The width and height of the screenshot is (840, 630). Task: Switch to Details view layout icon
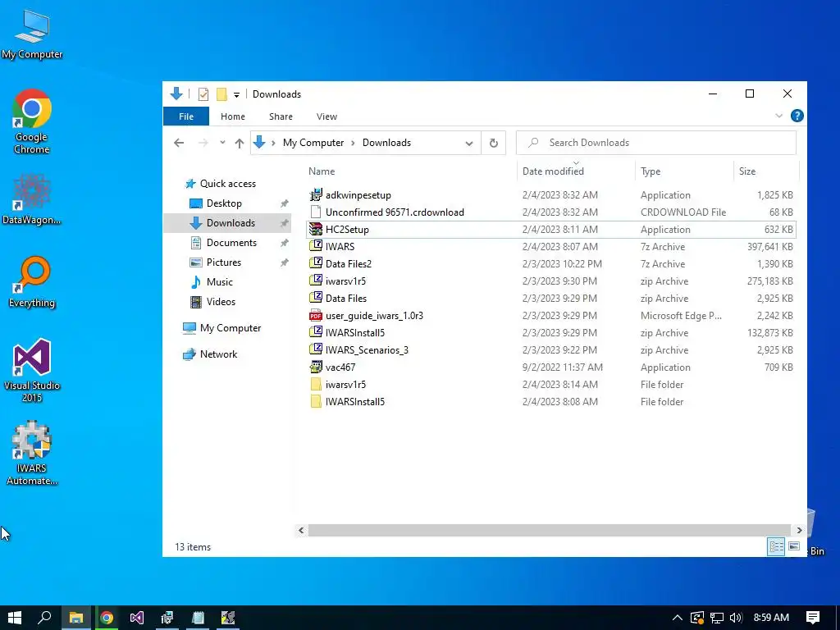pyautogui.click(x=776, y=546)
